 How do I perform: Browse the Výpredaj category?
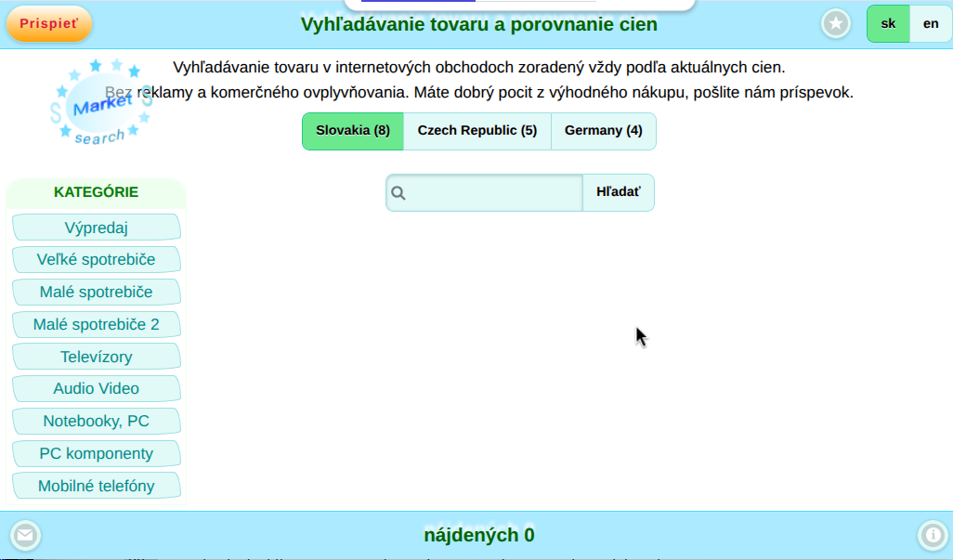pyautogui.click(x=97, y=227)
